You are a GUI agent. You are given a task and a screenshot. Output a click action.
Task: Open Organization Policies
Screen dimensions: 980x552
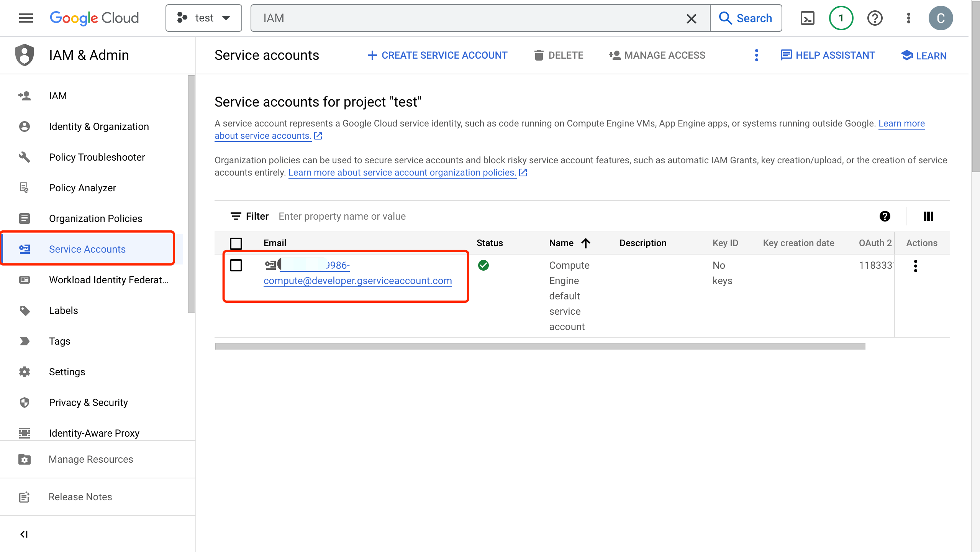(96, 219)
